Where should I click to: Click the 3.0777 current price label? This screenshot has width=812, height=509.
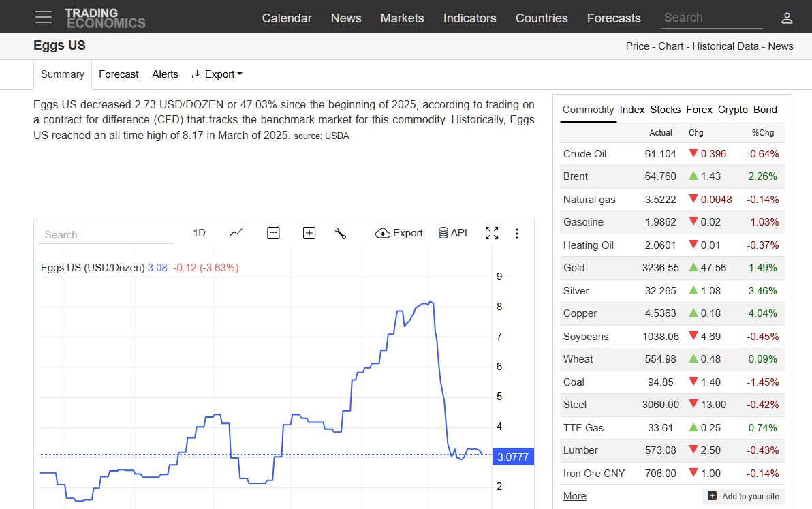click(513, 457)
